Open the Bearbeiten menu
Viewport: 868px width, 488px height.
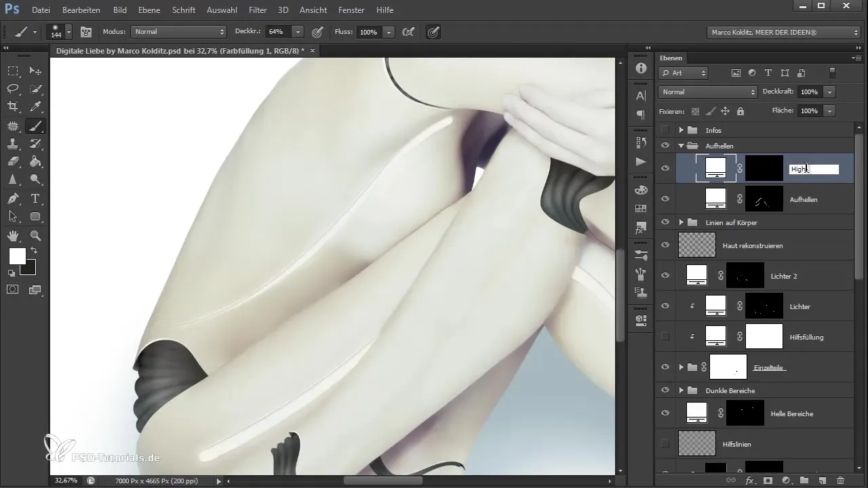click(81, 10)
